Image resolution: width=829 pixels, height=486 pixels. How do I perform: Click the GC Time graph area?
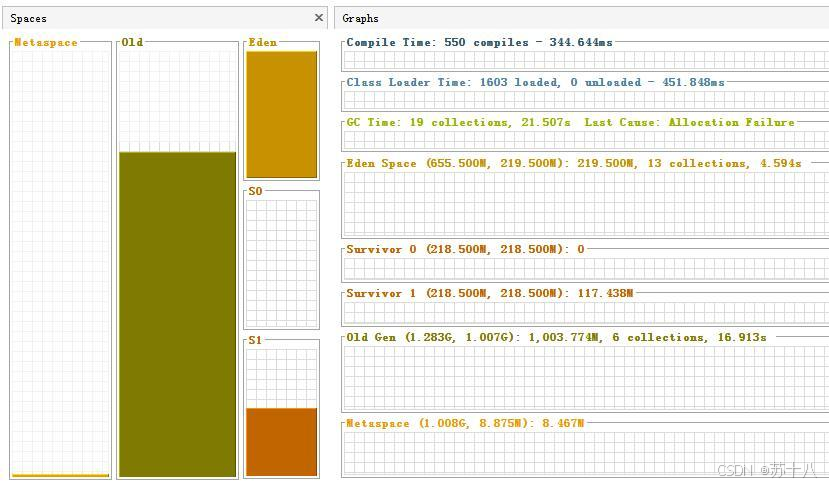tap(586, 141)
